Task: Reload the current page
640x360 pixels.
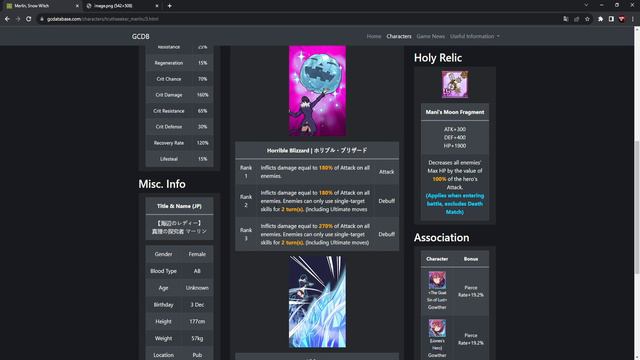Action: pyautogui.click(x=28, y=19)
